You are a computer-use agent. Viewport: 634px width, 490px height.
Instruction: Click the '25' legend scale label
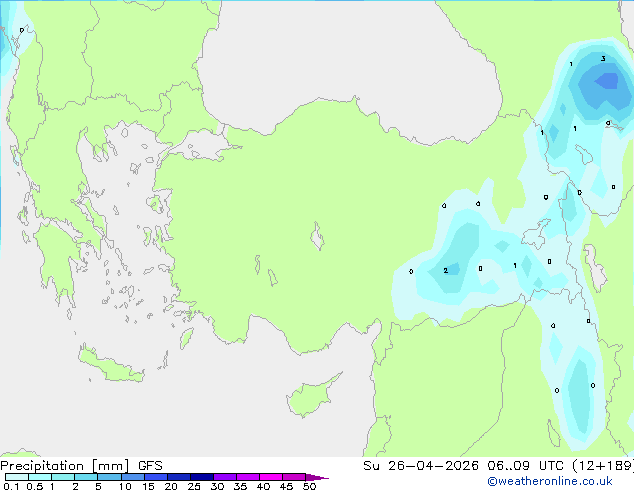pos(194,486)
